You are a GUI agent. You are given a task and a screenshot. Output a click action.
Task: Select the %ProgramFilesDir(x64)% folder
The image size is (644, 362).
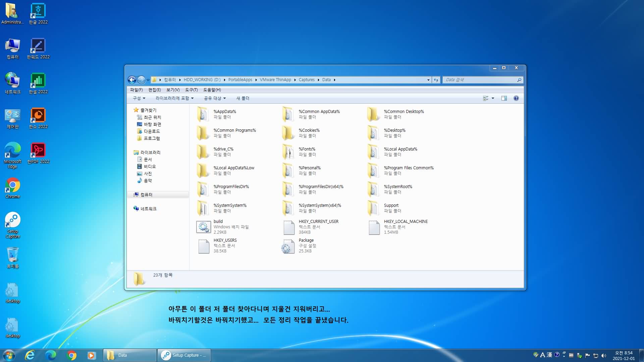point(313,189)
